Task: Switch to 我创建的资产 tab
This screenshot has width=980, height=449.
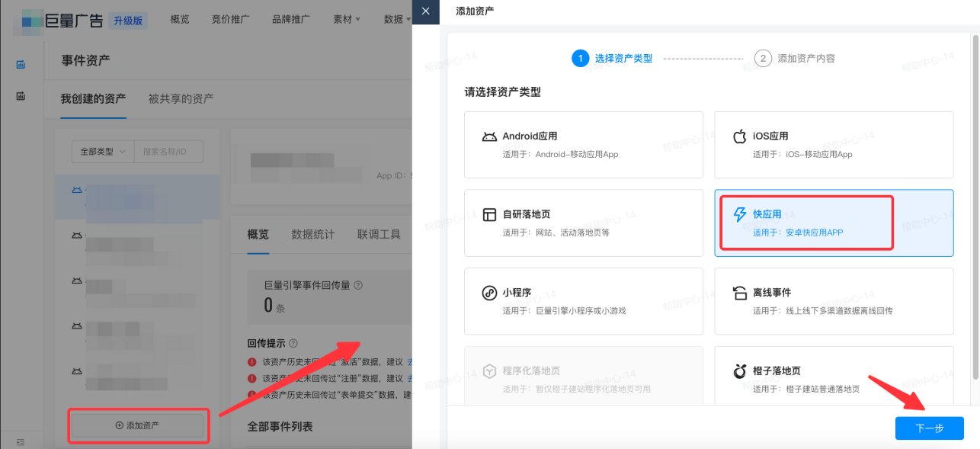Action: [x=93, y=98]
